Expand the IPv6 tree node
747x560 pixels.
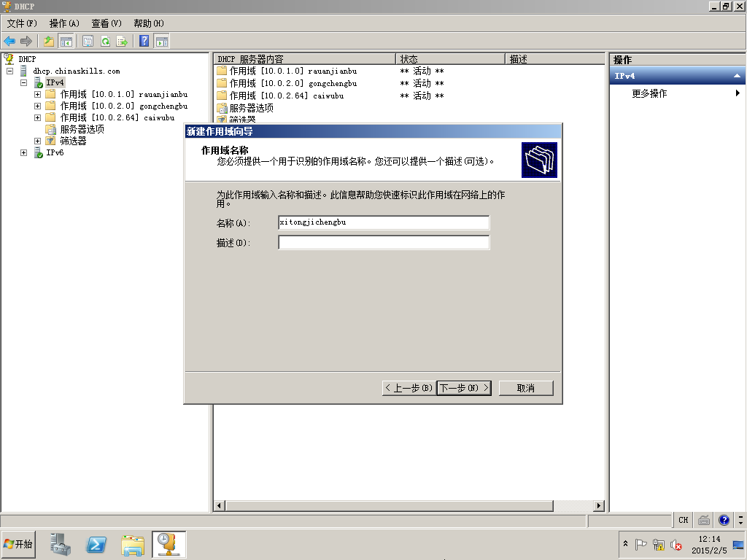click(24, 152)
